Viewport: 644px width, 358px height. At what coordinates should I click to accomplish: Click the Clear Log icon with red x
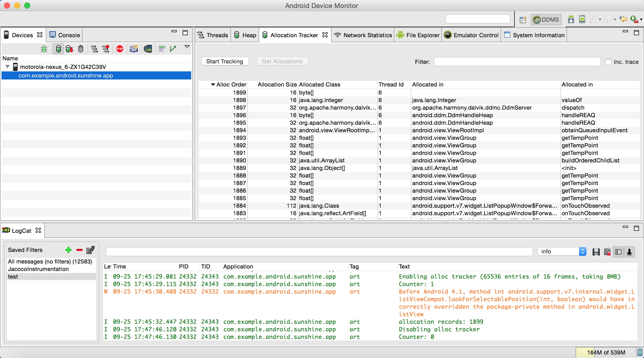coord(607,252)
